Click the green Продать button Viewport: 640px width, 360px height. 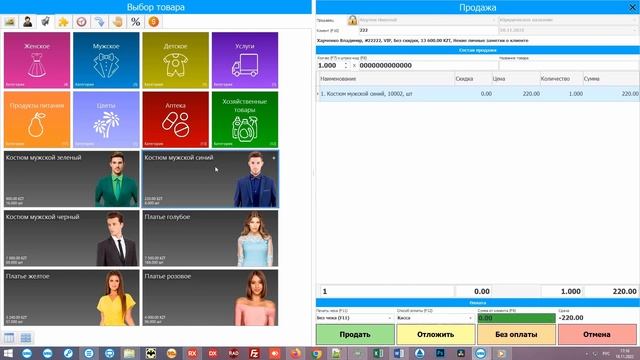pos(355,334)
